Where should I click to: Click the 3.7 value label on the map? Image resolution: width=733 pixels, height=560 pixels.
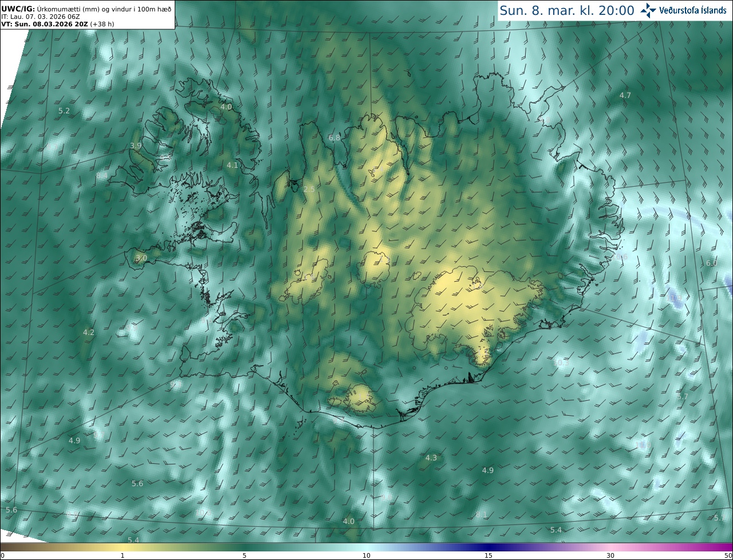683,396
